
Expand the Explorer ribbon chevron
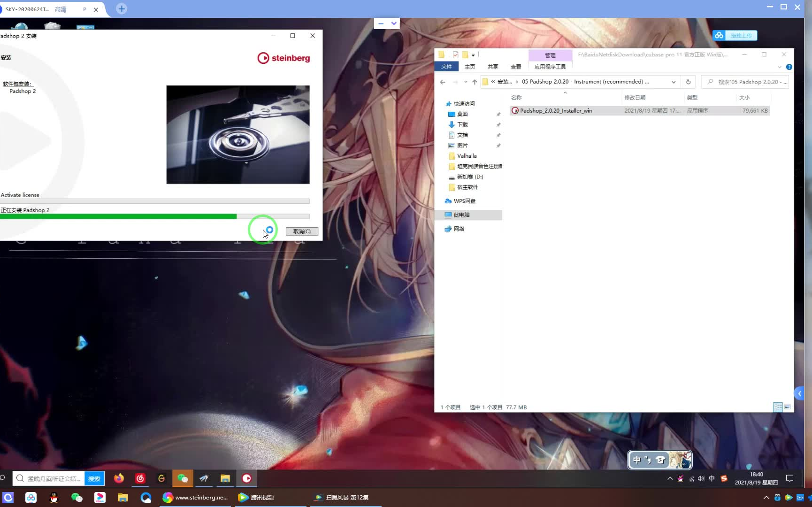[x=780, y=67]
